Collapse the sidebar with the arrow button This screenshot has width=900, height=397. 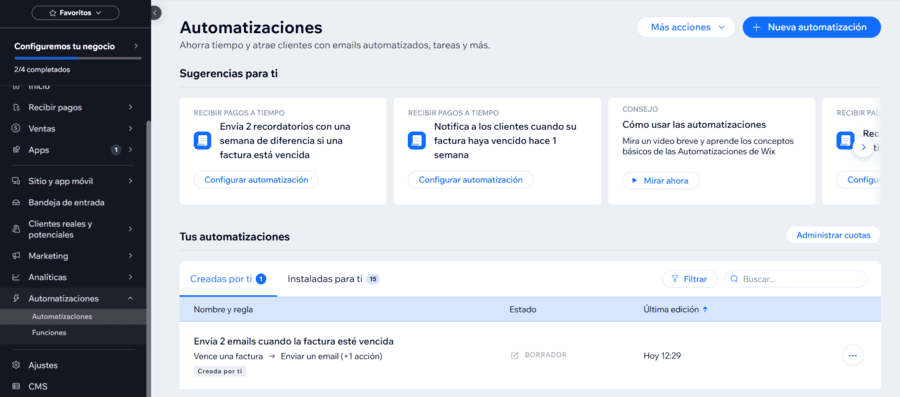156,13
